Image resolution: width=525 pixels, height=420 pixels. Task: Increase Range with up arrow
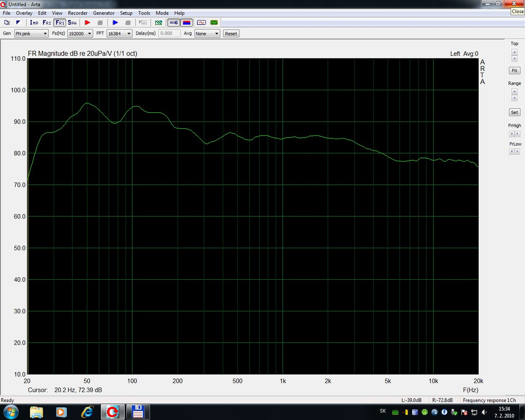tap(514, 91)
